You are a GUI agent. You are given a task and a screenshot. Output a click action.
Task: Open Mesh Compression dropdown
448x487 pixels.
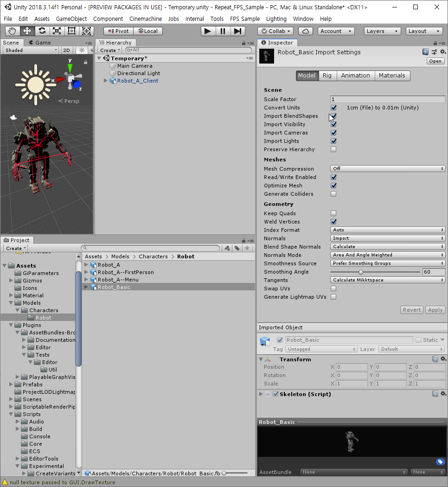[388, 169]
